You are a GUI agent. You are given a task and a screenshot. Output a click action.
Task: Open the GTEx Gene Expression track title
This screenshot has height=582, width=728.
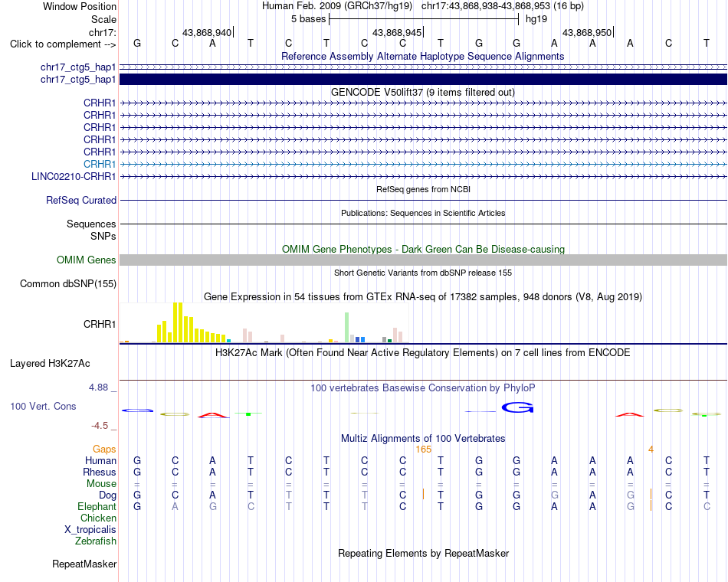pos(423,296)
